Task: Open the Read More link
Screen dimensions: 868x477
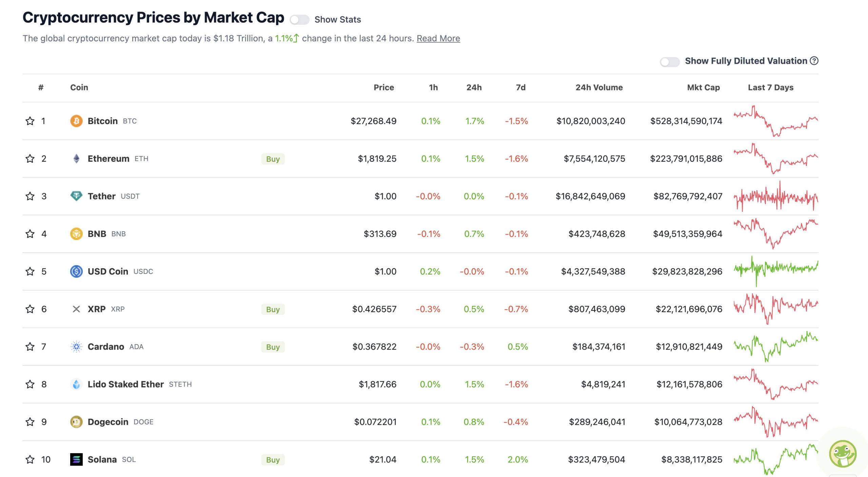Action: click(x=438, y=38)
